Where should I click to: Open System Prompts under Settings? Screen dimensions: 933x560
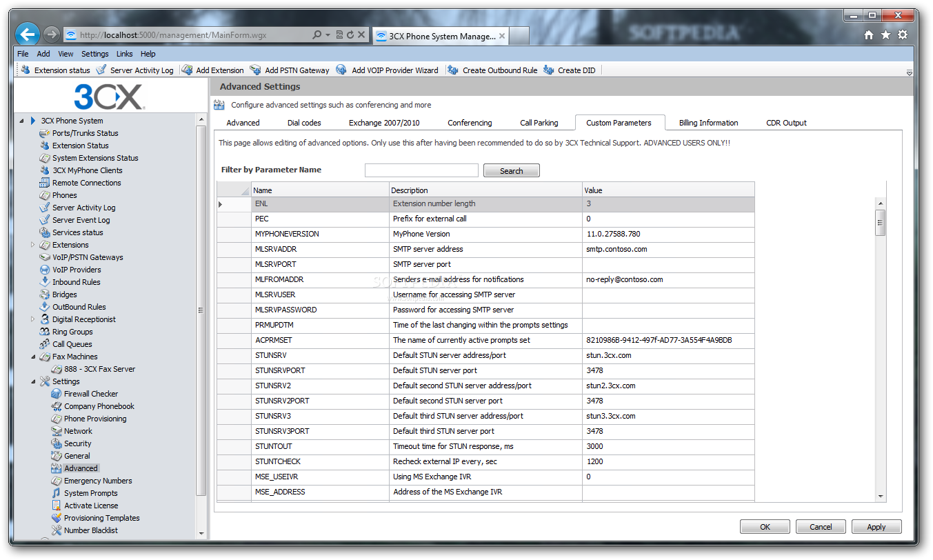pos(91,493)
